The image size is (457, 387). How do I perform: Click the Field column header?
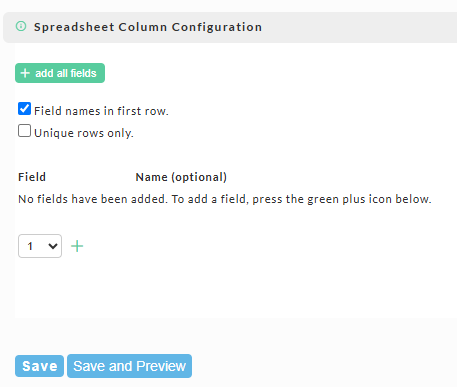pos(32,177)
